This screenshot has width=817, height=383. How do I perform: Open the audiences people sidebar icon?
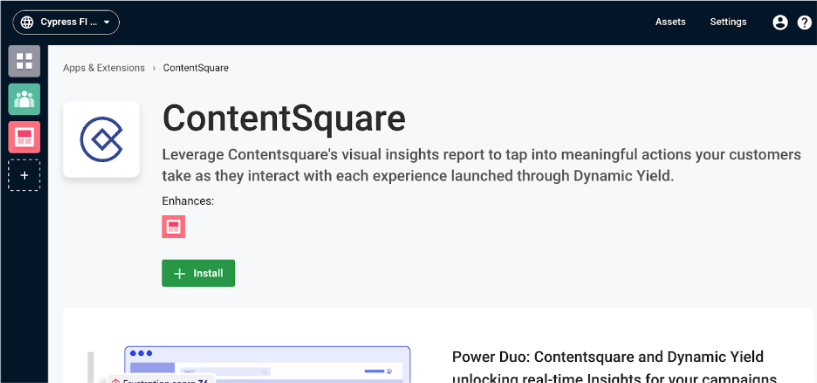pyautogui.click(x=24, y=99)
